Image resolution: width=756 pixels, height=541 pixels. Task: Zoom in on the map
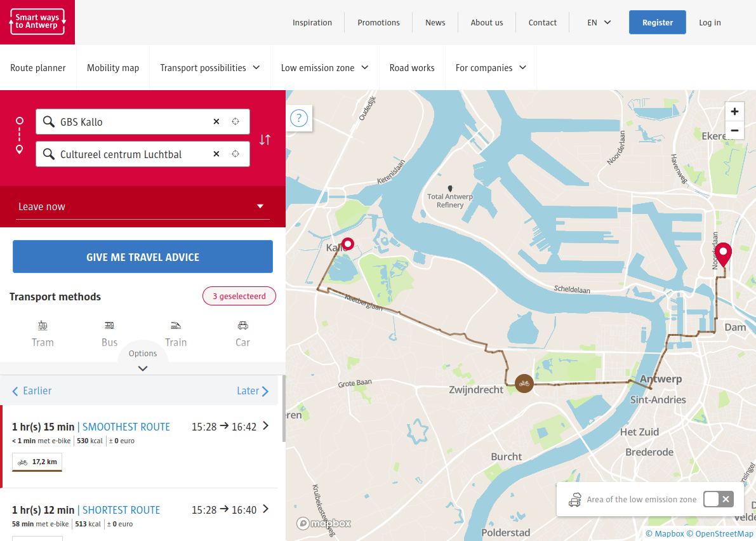click(x=734, y=111)
